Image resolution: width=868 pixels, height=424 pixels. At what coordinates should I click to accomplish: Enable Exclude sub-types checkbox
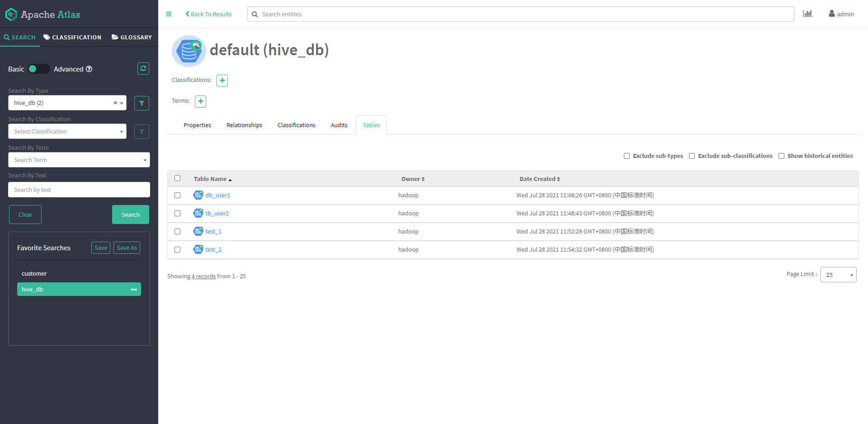tap(627, 156)
